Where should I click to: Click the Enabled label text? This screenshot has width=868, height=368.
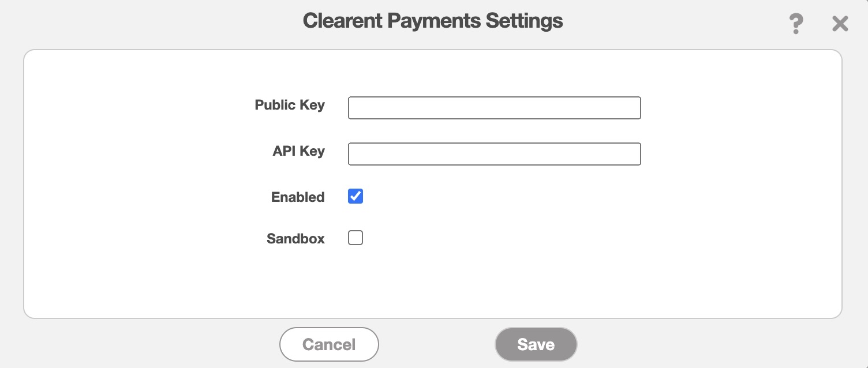[x=298, y=197]
